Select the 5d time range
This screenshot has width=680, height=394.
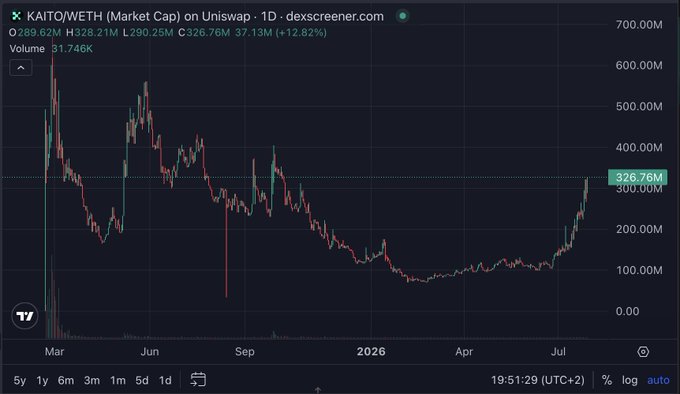pyautogui.click(x=142, y=381)
